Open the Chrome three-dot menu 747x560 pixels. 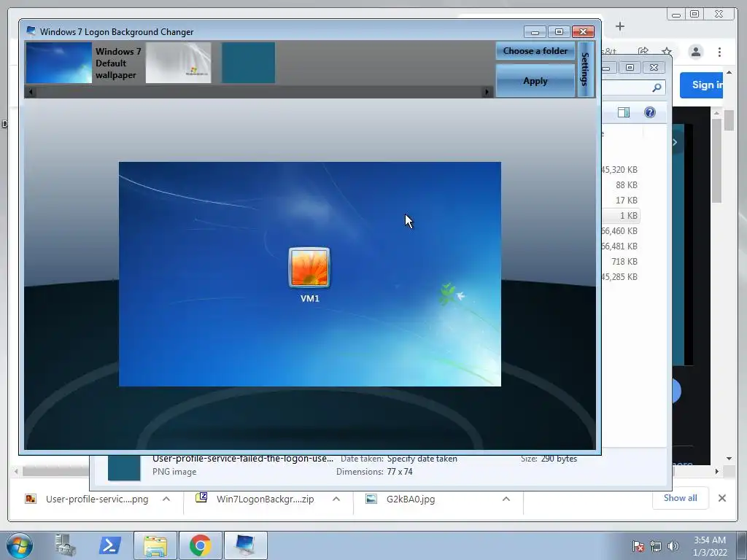719,52
